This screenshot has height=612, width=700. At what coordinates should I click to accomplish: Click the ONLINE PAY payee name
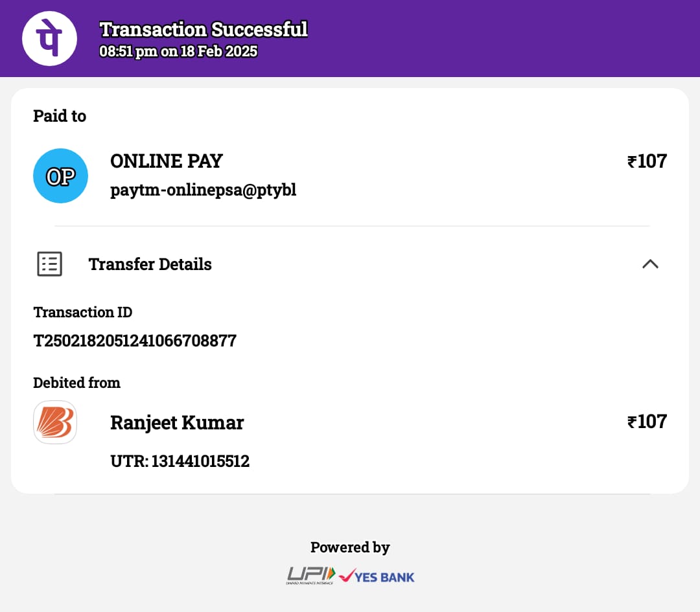[167, 161]
